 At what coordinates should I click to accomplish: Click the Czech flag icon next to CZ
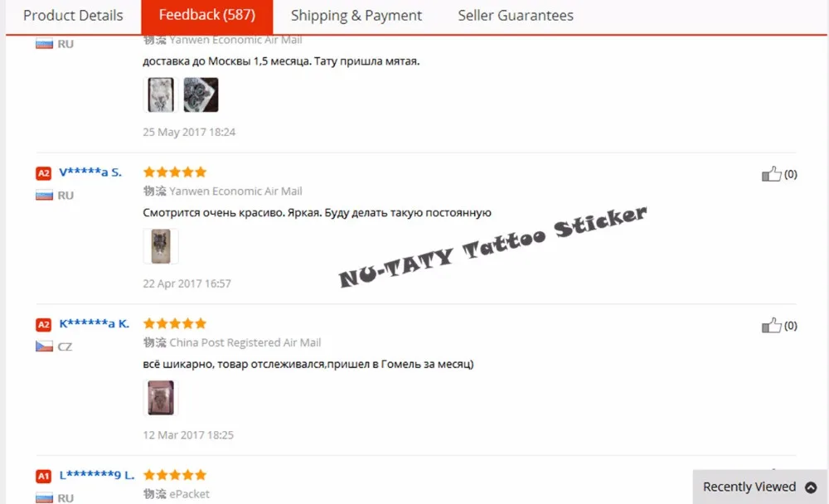click(44, 346)
